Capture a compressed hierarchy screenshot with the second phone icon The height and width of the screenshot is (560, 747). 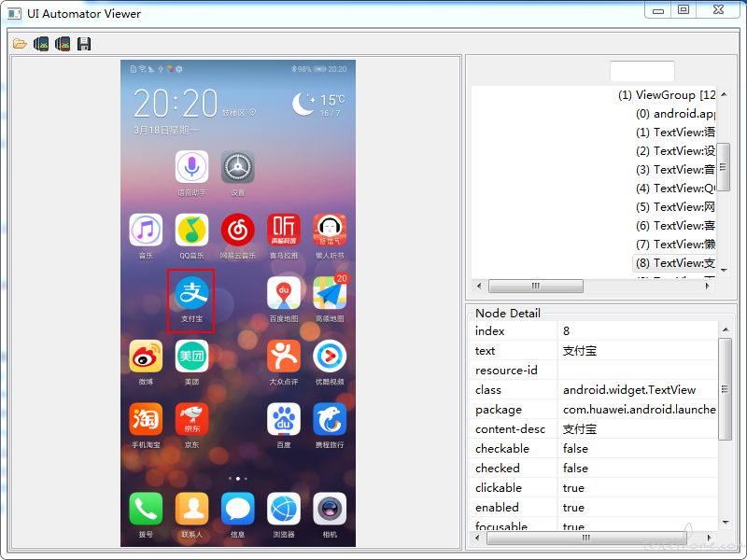tap(63, 44)
